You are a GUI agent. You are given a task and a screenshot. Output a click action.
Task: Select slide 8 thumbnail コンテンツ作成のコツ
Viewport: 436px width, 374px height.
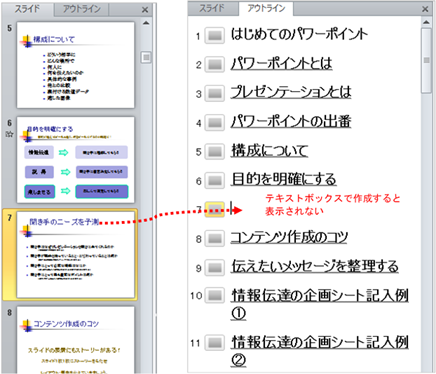point(76,340)
